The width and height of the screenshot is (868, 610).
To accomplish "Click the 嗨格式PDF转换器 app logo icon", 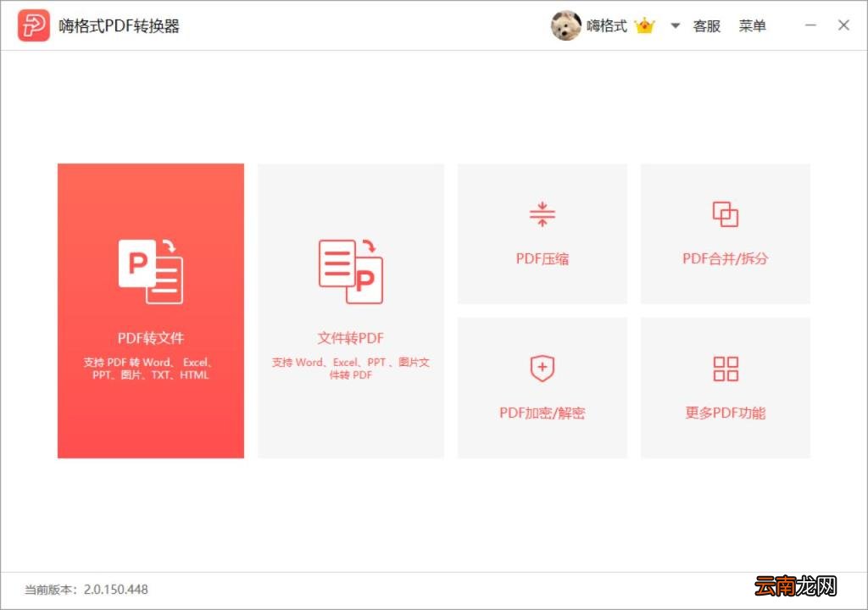I will [33, 25].
